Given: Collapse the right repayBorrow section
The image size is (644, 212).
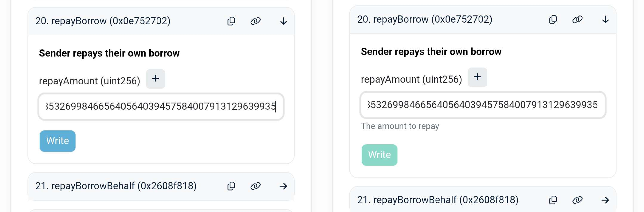Looking at the screenshot, I should (x=605, y=20).
